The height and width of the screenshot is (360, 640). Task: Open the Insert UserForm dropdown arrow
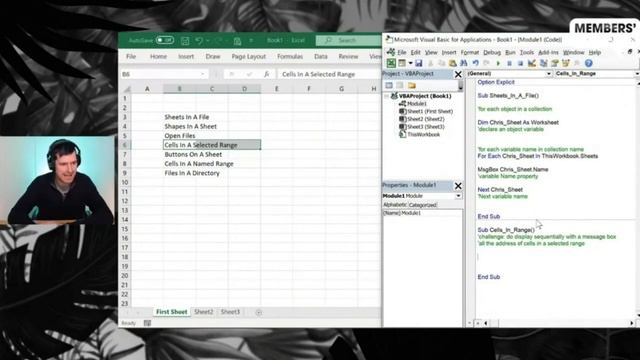[410, 63]
